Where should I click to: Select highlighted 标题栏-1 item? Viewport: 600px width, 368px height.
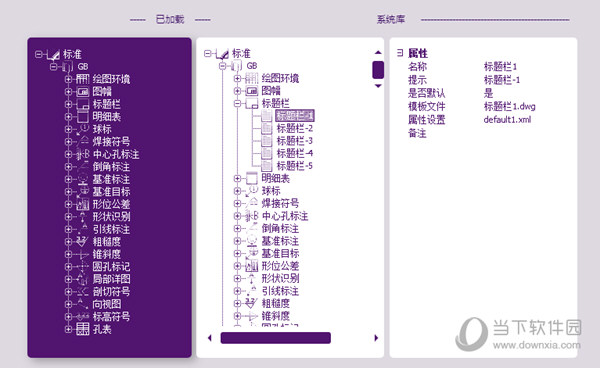click(295, 116)
